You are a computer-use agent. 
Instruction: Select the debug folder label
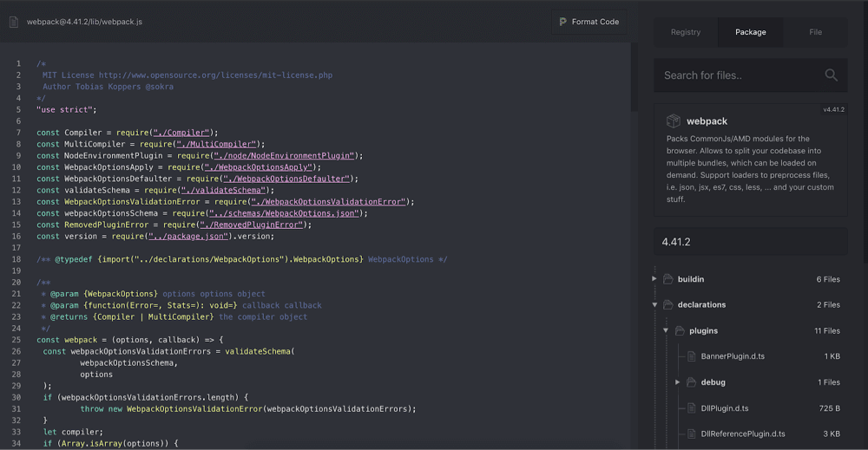(x=713, y=382)
